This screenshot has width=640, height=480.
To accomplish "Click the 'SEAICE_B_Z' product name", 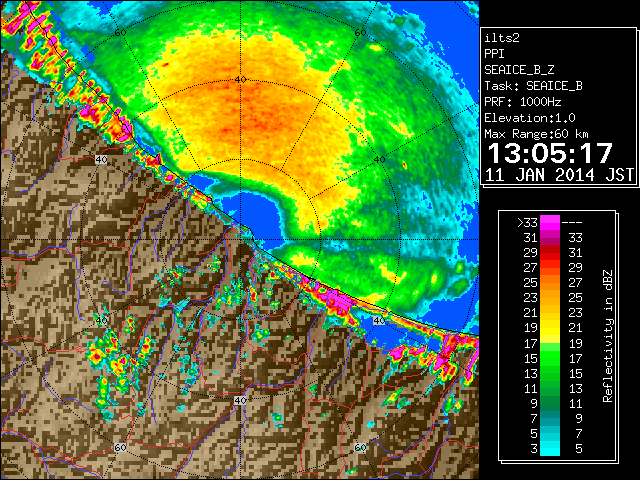I will [x=519, y=70].
